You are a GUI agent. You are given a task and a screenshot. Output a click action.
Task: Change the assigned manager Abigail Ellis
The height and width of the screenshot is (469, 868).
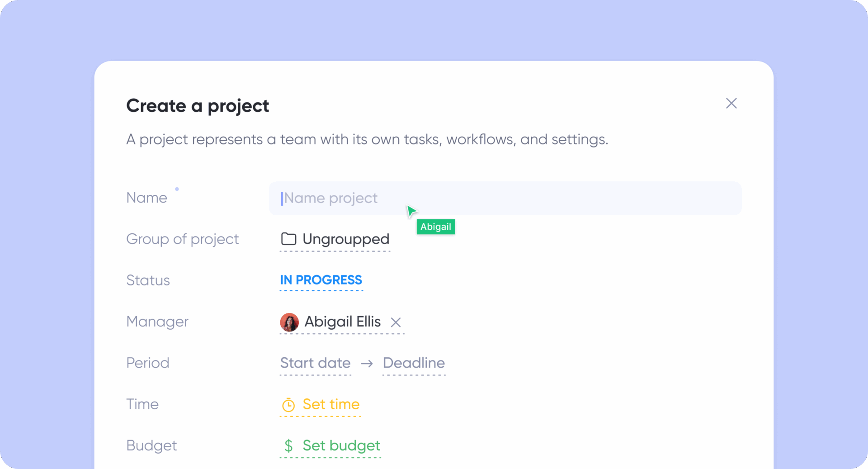click(342, 322)
